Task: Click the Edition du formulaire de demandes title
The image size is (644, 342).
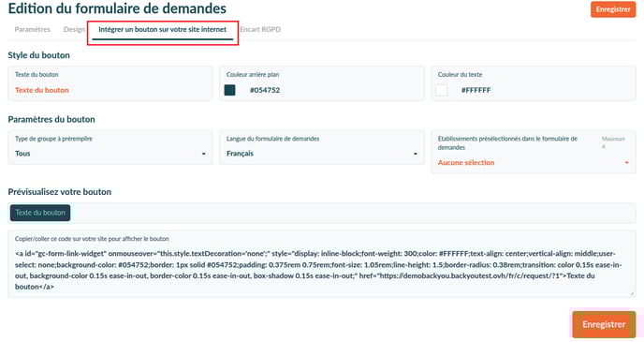Action: (x=117, y=8)
